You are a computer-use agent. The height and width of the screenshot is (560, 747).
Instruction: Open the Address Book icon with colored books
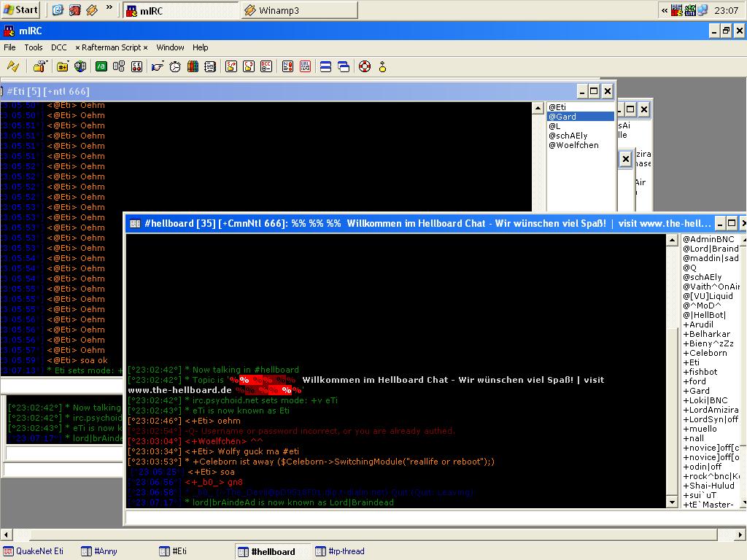(x=193, y=66)
